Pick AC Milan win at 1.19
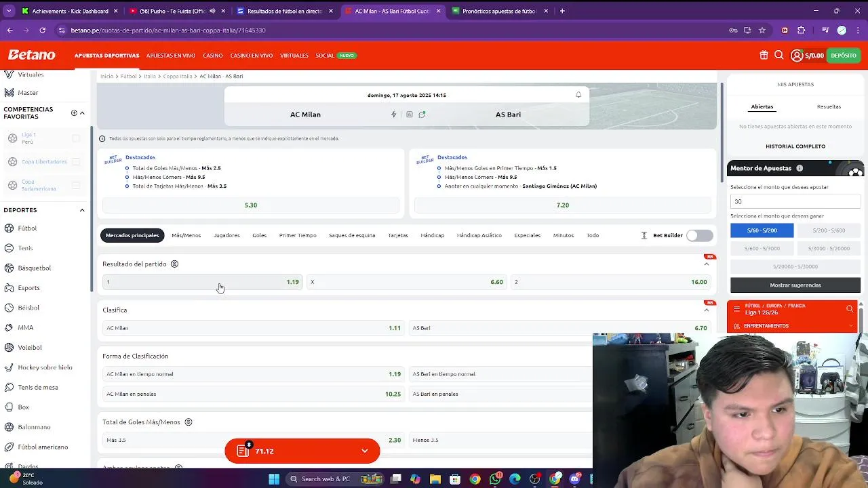The width and height of the screenshot is (868, 488). pyautogui.click(x=202, y=282)
